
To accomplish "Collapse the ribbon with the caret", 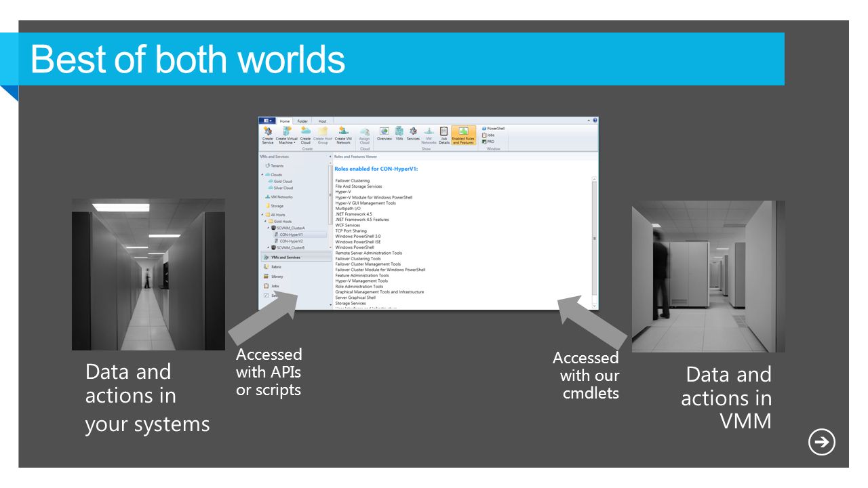I will (589, 121).
